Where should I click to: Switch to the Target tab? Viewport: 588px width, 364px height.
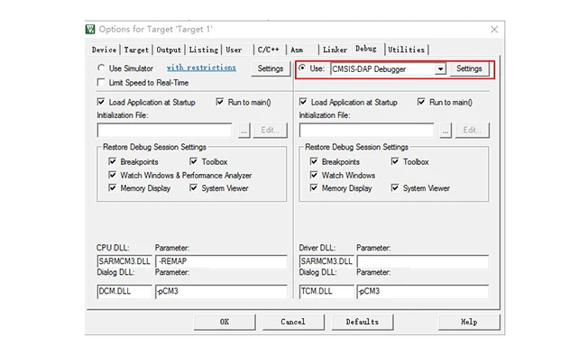136,50
